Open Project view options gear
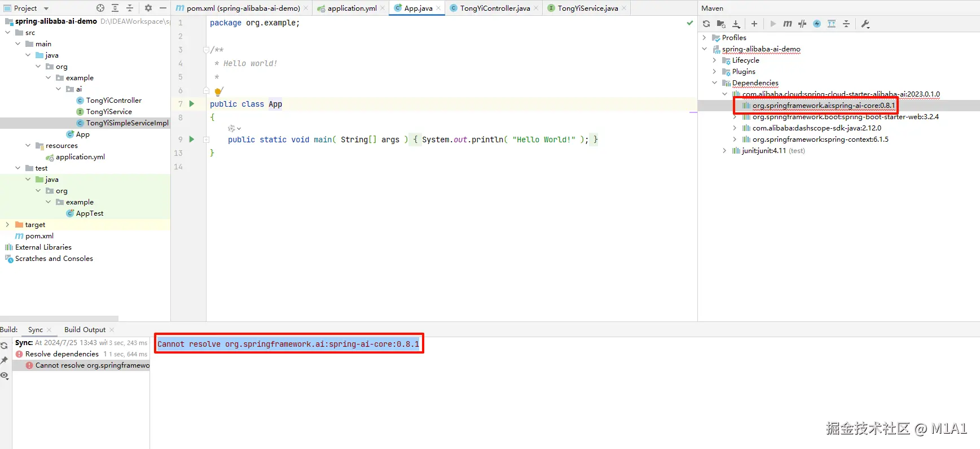 point(148,8)
